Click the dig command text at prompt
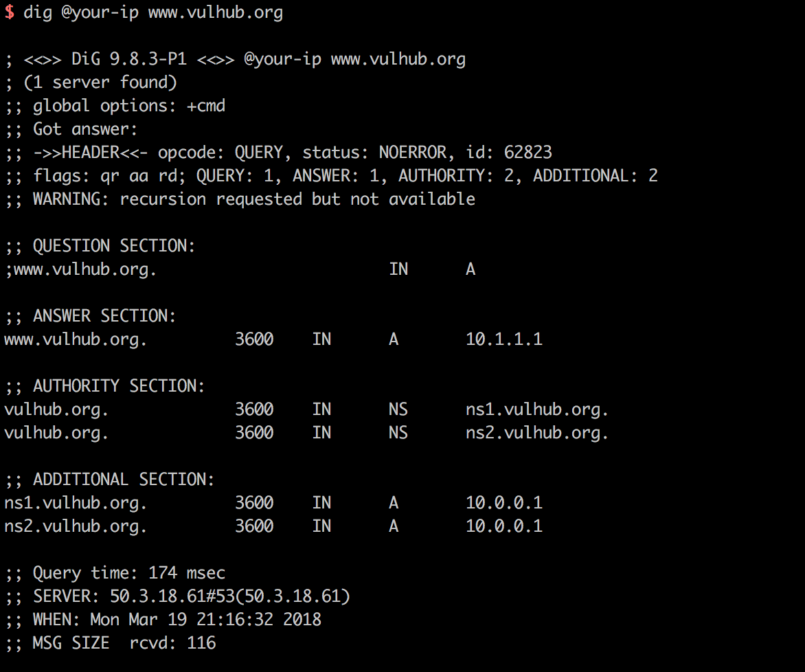 point(153,12)
